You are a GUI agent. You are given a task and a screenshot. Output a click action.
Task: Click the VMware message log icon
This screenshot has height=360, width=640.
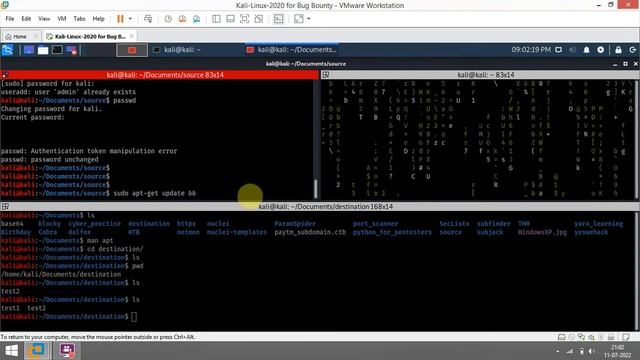tap(625, 337)
